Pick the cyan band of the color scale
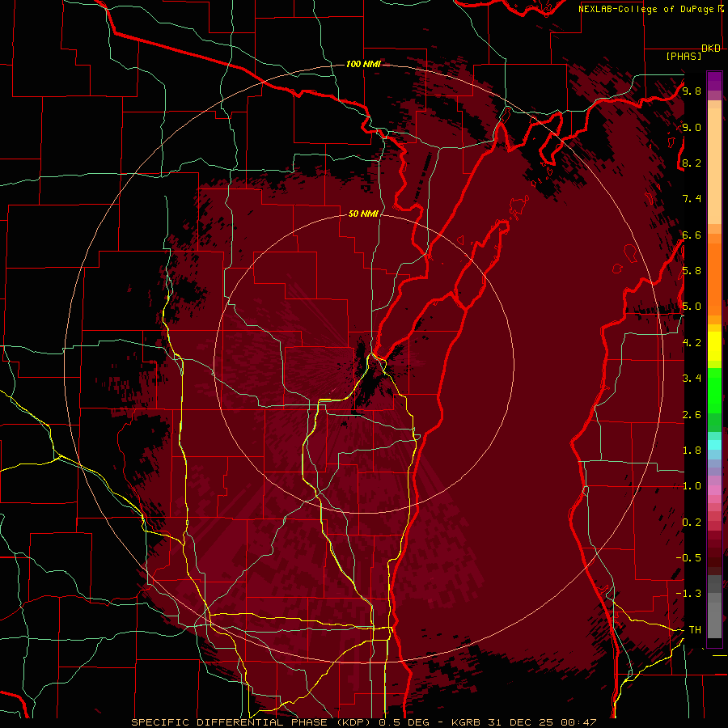The width and height of the screenshot is (728, 728). tap(714, 445)
